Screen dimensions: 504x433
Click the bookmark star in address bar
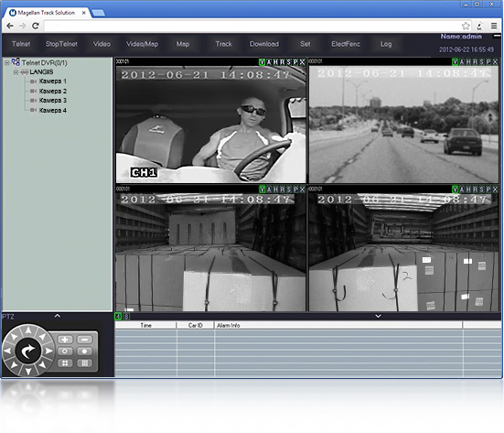[466, 26]
